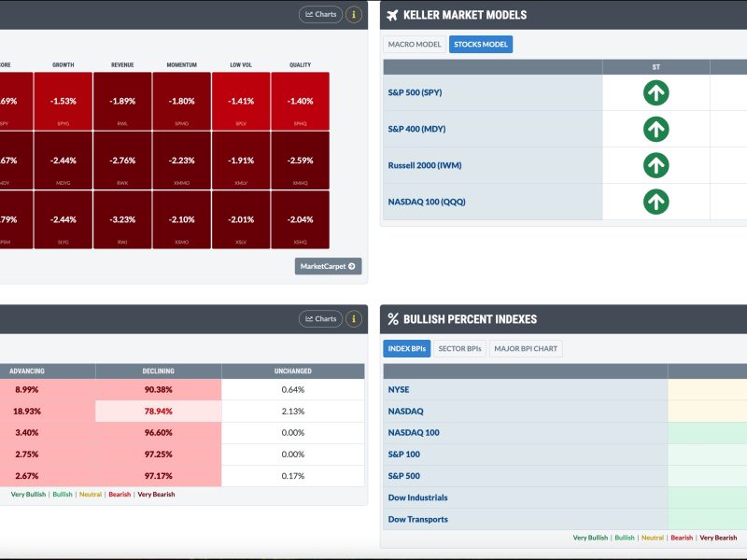Click the green up arrow for S&P 400 (MDY)
This screenshot has width=747, height=560.
[656, 129]
